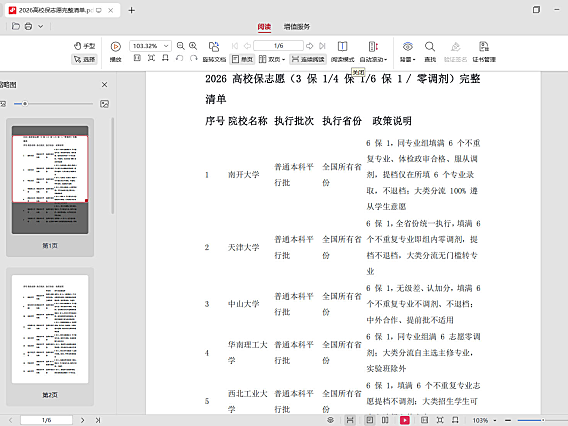The height and width of the screenshot is (426, 568).
Task: Open a new tab with plus button
Action: (x=131, y=10)
